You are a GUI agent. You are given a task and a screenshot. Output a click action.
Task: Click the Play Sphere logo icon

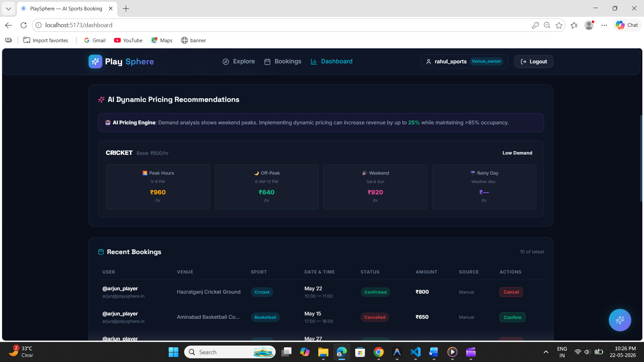pos(95,61)
